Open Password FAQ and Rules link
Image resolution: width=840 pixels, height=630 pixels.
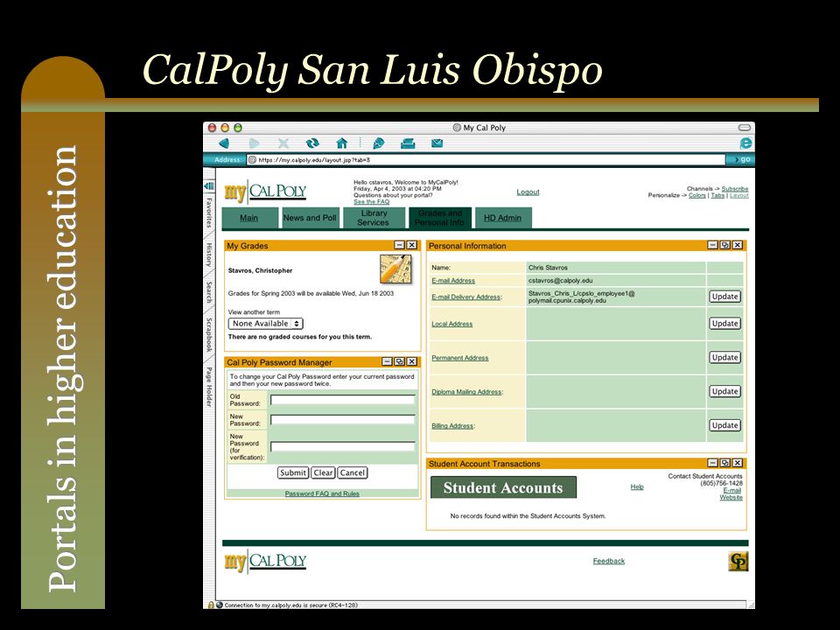(322, 493)
